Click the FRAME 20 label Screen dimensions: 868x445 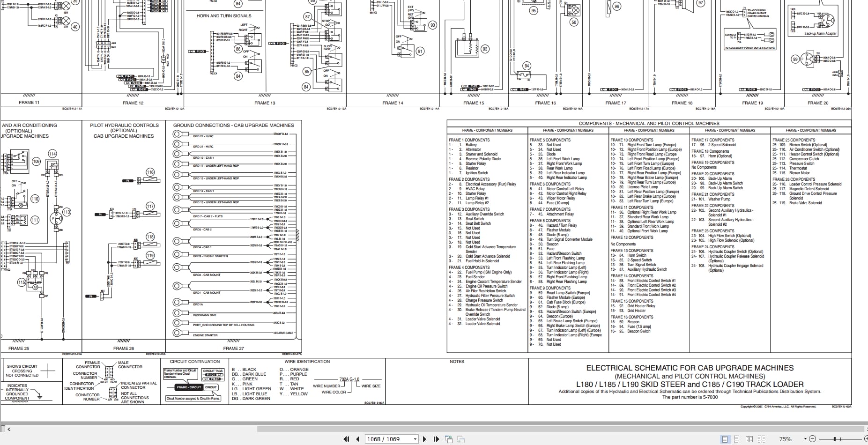pos(817,103)
